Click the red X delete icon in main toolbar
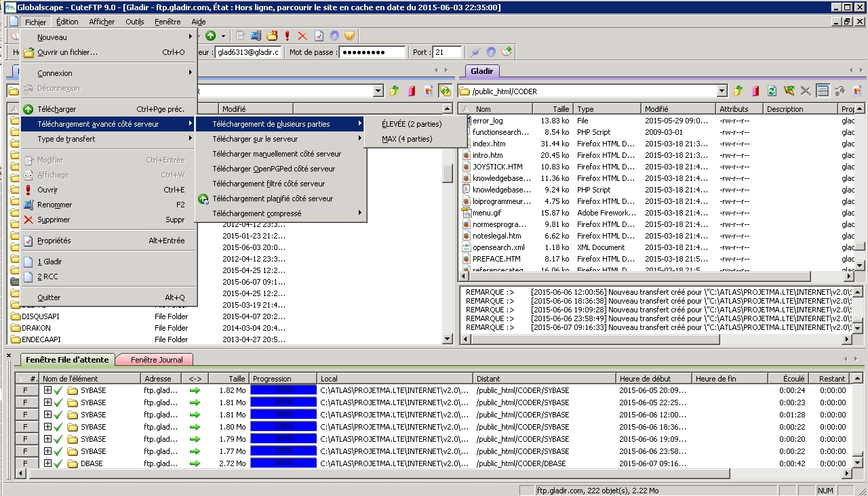Viewport: 868px width, 496px height. [x=302, y=36]
